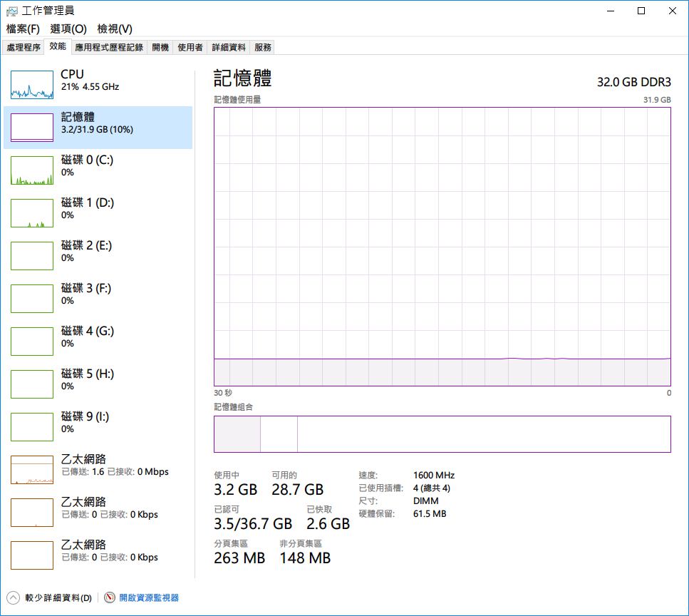This screenshot has width=689, height=616.
Task: Open the 檔案(F) menu
Action: (23, 29)
